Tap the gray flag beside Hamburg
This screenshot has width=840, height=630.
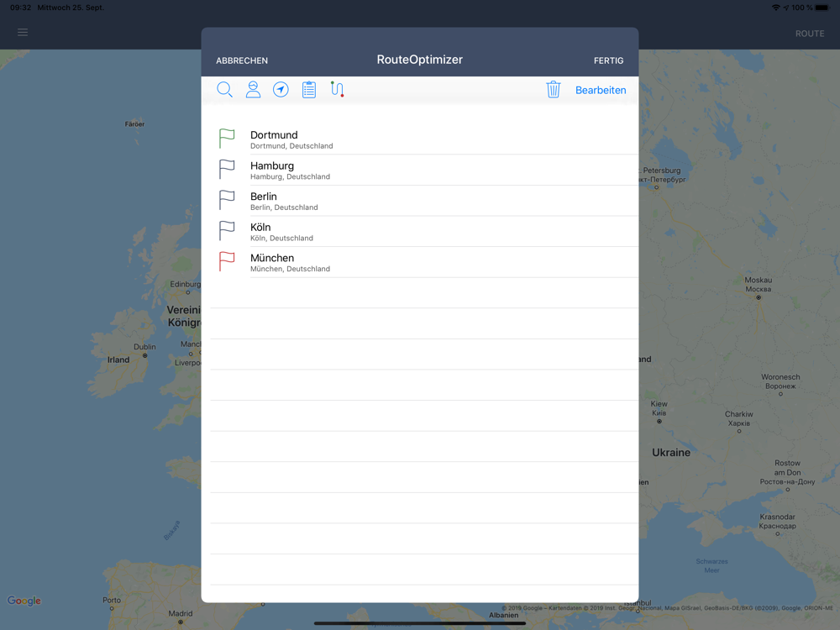tap(227, 170)
